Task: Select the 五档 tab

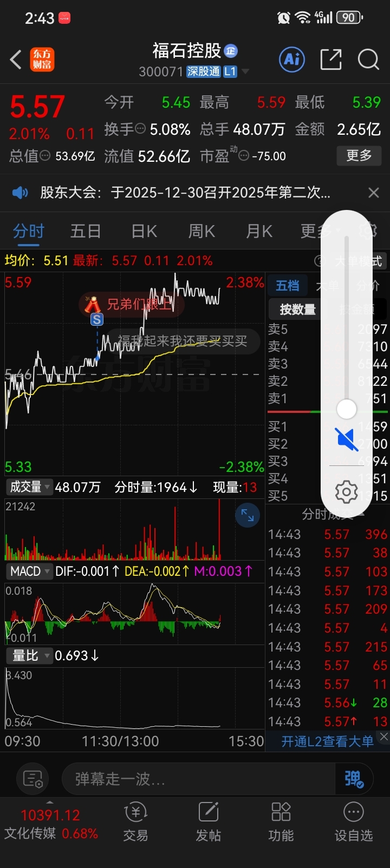Action: coord(287,286)
